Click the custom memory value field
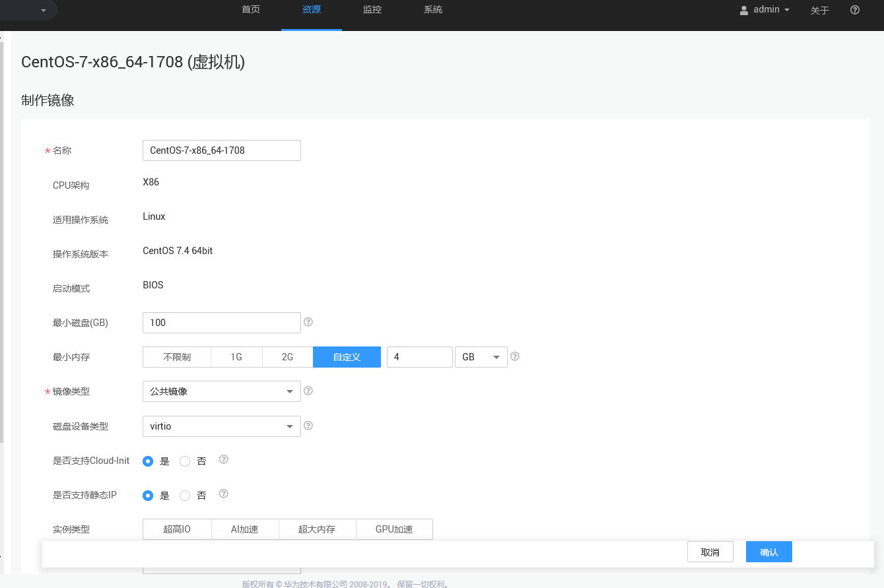Image resolution: width=884 pixels, height=588 pixels. pos(420,357)
